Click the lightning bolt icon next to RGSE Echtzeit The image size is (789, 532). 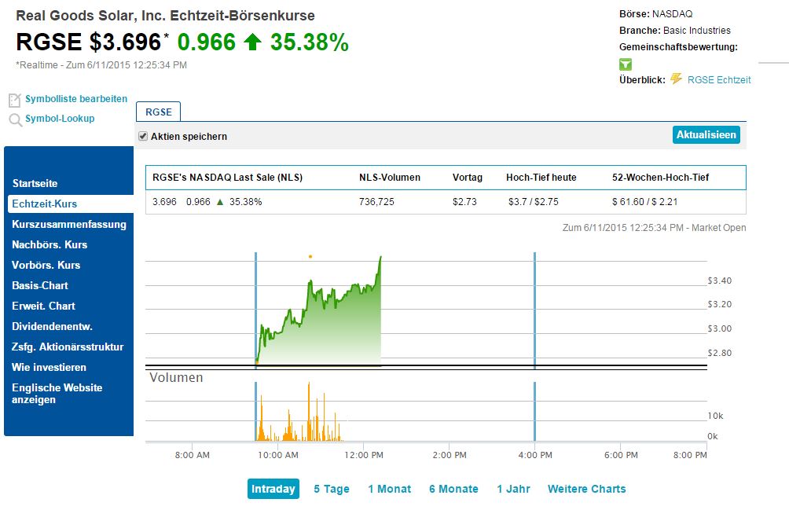677,79
